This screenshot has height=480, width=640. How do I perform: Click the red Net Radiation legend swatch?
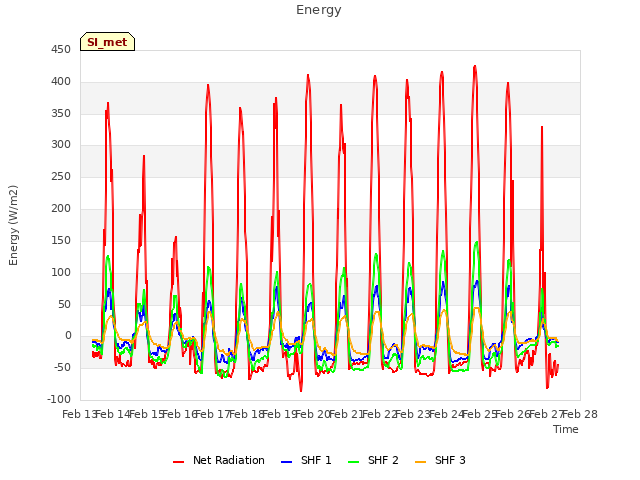[178, 462]
